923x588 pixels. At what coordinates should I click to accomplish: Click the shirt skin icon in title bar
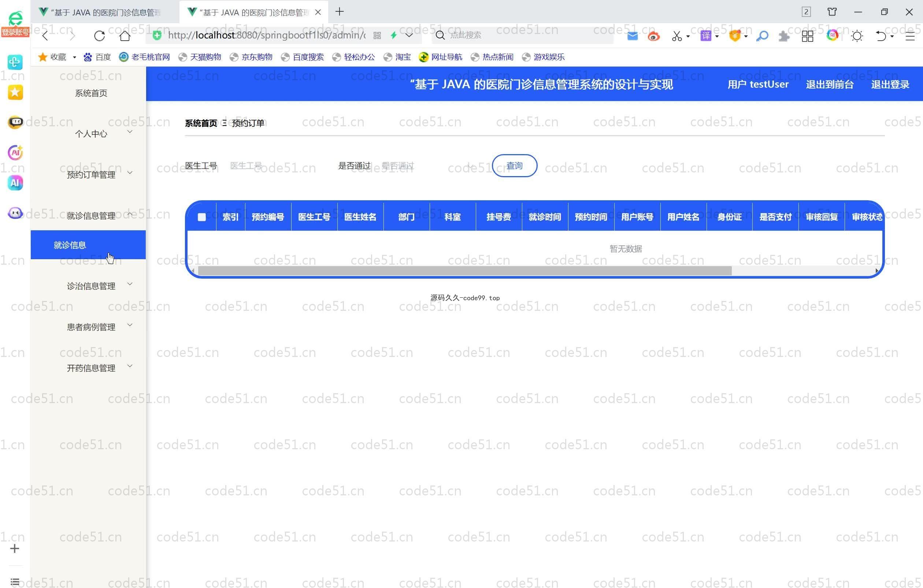point(832,12)
